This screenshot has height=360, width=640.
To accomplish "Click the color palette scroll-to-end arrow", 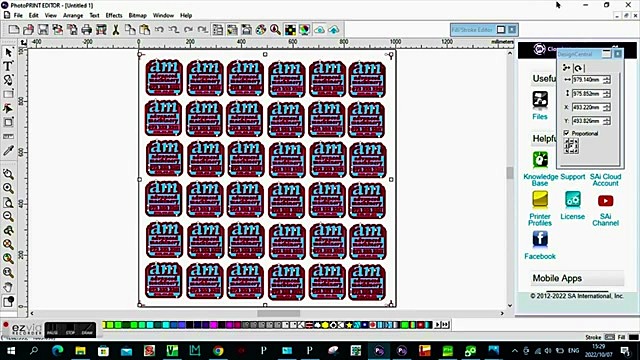I will coord(445,325).
